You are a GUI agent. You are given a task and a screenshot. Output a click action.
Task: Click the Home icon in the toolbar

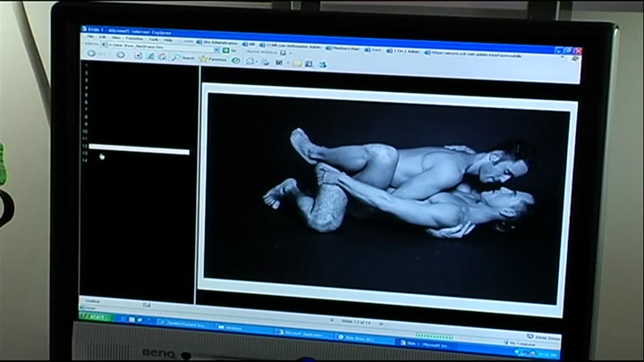tap(162, 56)
